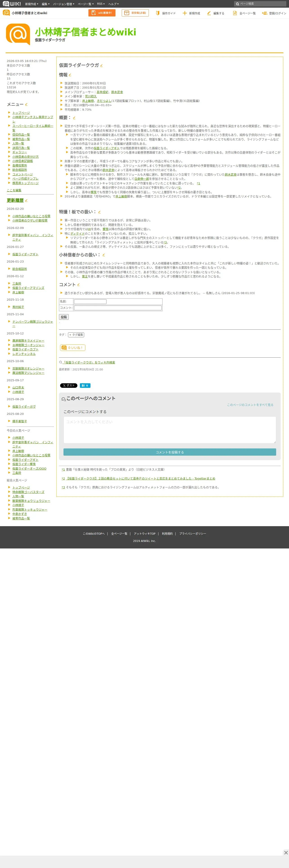Screen dimensions: 289x868
Task: Open 中島かずき link in 総合人気ページ
Action: [x=20, y=514]
